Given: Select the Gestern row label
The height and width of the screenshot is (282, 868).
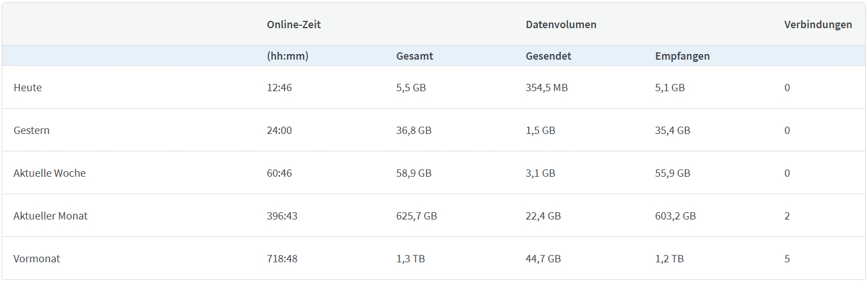Looking at the screenshot, I should point(32,131).
